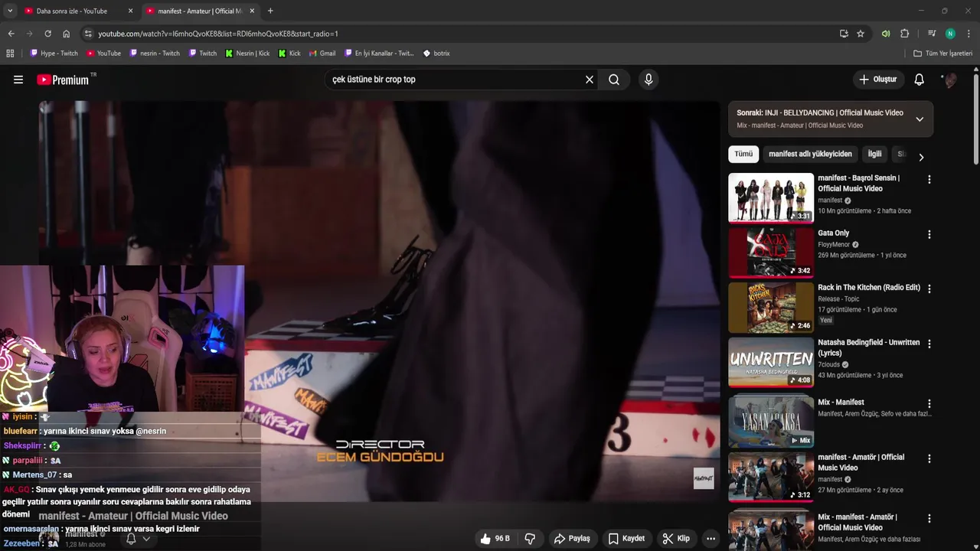
Task: Open options for manifest - Amatör video
Action: point(929,458)
